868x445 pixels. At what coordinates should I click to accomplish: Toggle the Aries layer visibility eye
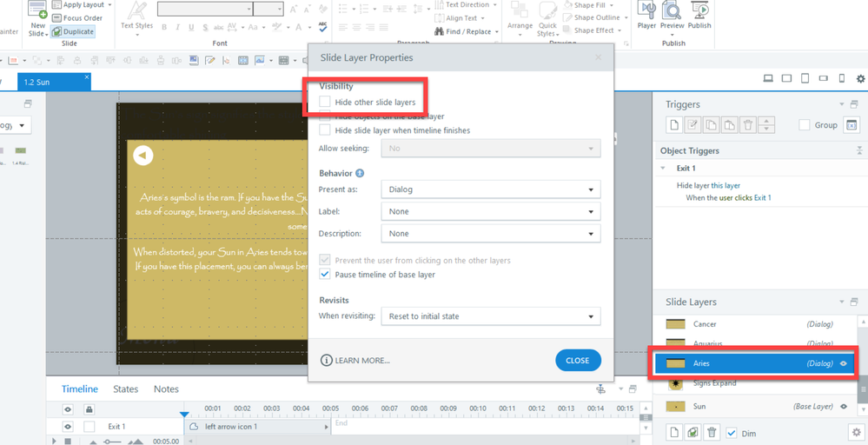pos(843,363)
